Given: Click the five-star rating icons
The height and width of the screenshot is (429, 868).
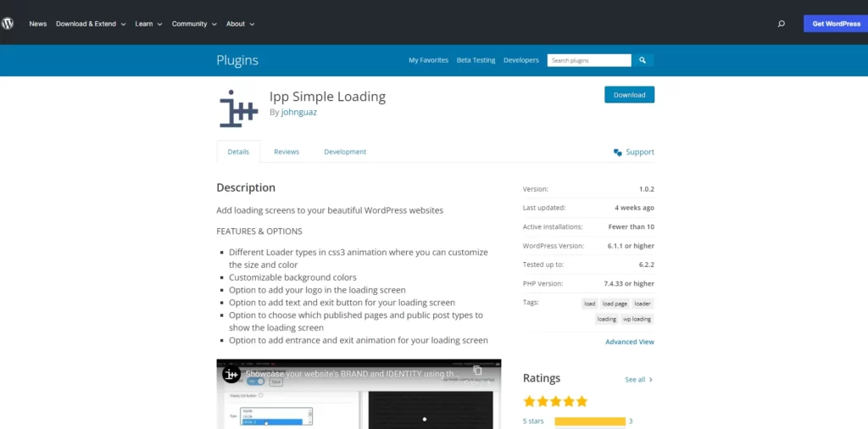Looking at the screenshot, I should tap(555, 401).
